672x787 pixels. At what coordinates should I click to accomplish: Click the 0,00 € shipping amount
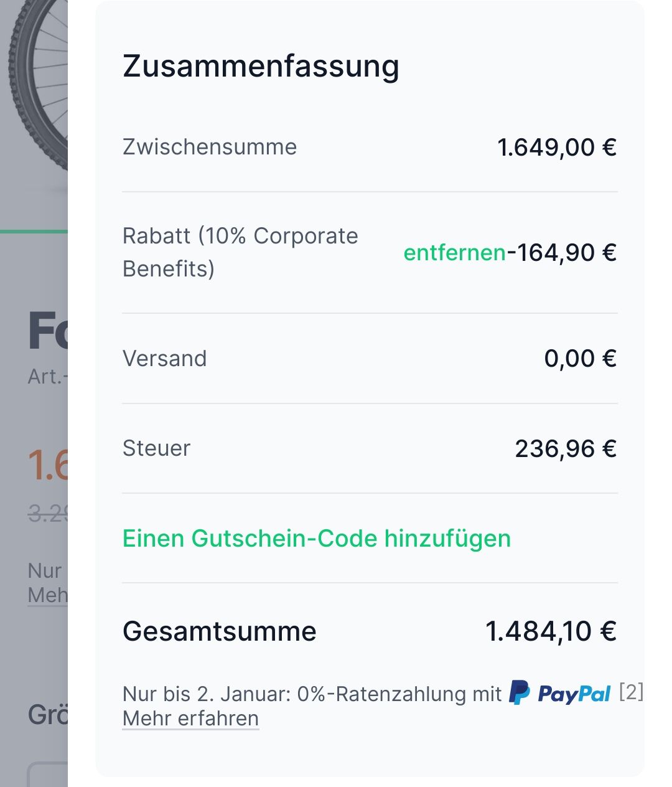click(580, 359)
